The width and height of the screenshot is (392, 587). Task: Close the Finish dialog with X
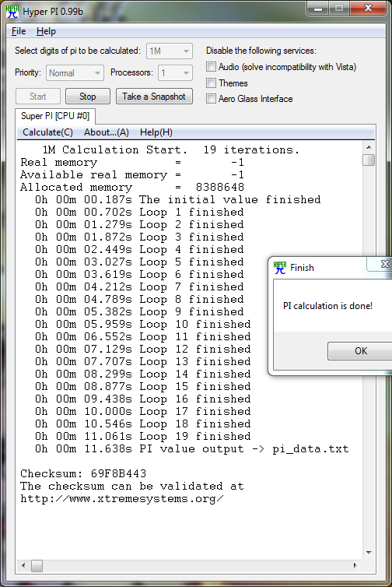pos(383,264)
